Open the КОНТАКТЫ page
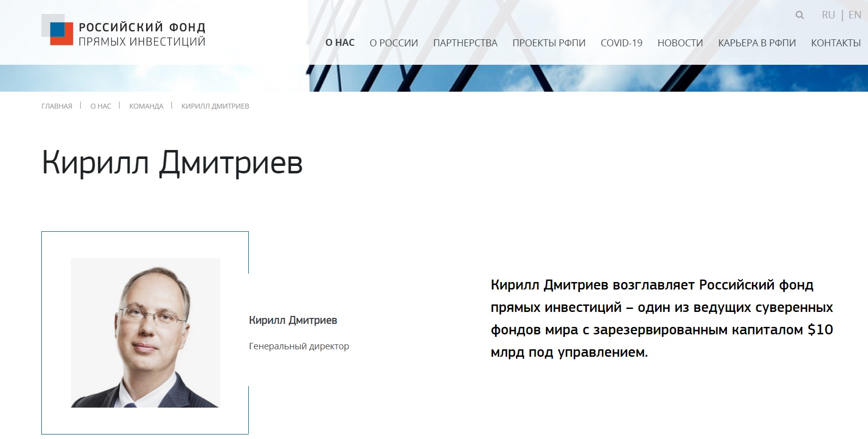Image resolution: width=868 pixels, height=439 pixels. 836,43
